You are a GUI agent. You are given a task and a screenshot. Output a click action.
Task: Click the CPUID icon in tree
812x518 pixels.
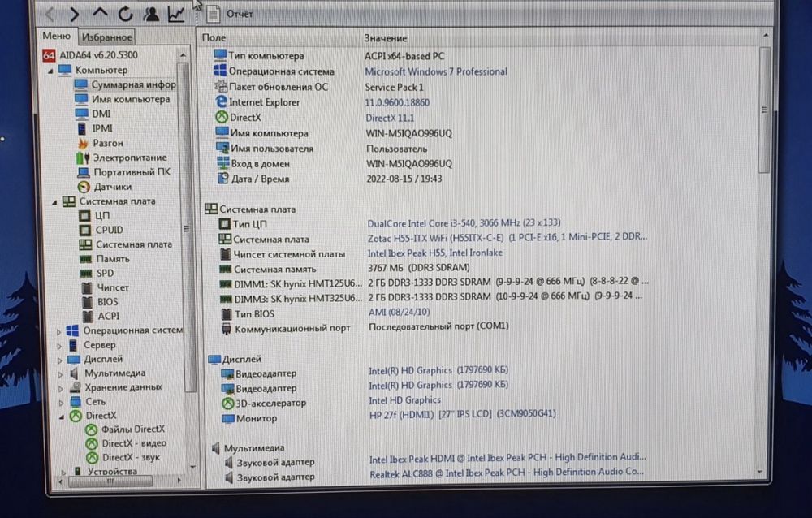point(85,230)
